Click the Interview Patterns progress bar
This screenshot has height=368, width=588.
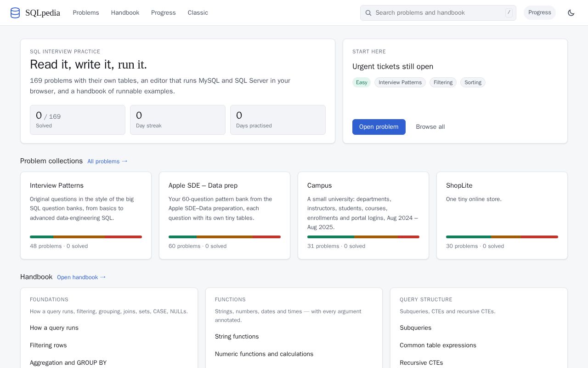[x=86, y=237]
